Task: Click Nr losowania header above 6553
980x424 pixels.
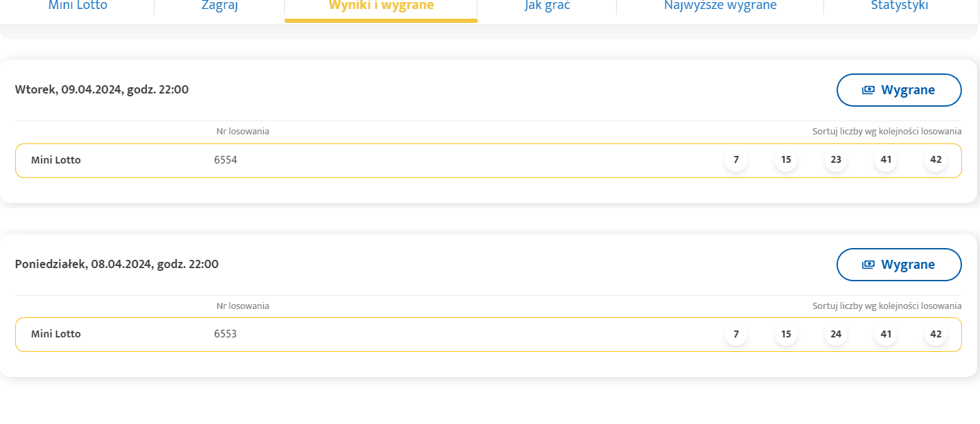Action: click(243, 306)
